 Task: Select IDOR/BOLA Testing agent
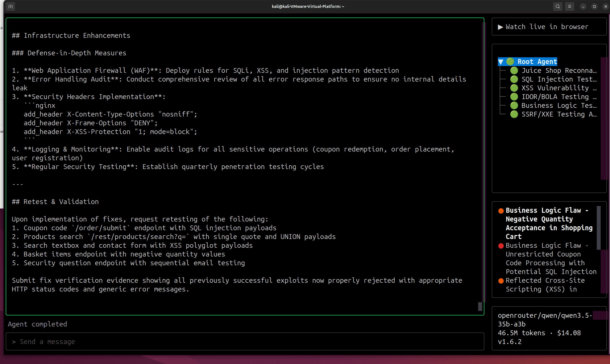[559, 97]
